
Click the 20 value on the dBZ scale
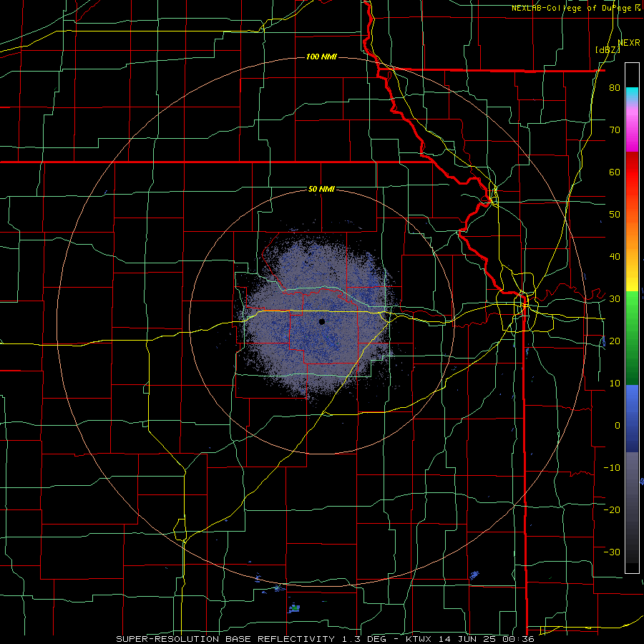(615, 341)
